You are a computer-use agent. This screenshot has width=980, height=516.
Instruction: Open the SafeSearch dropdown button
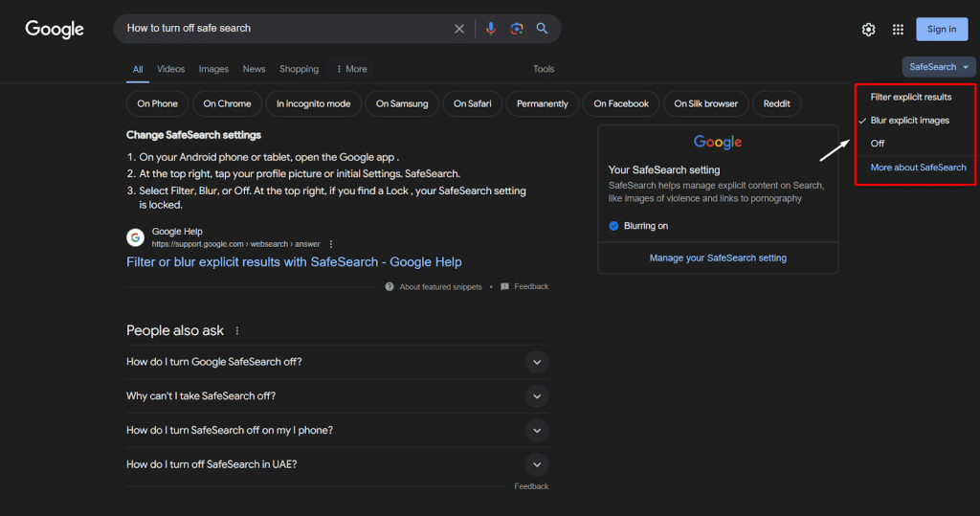pos(939,67)
